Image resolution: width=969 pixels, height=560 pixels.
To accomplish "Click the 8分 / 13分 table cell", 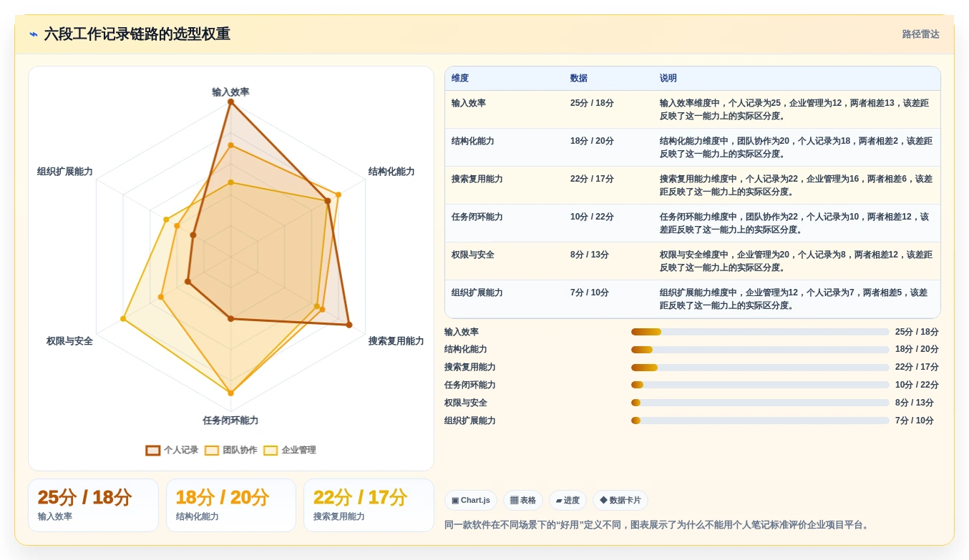I will [x=590, y=255].
